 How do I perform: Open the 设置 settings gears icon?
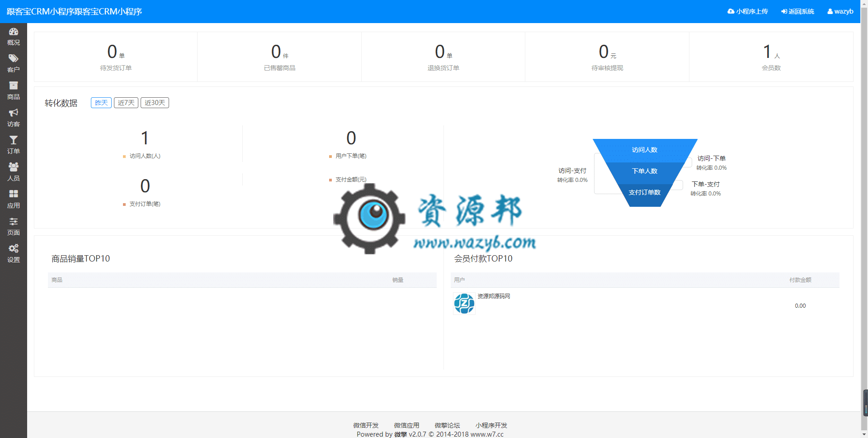tap(14, 248)
